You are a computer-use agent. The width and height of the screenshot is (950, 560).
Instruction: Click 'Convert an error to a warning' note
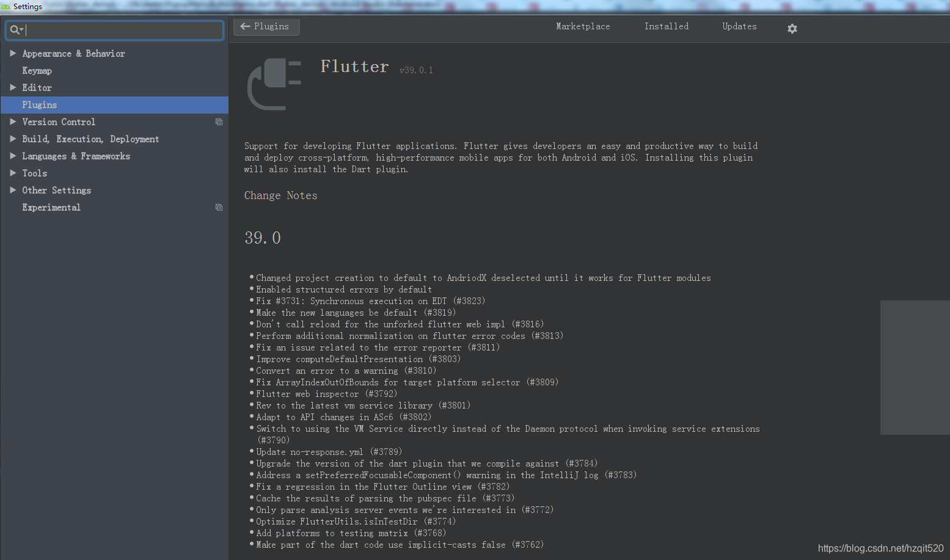[x=346, y=371]
